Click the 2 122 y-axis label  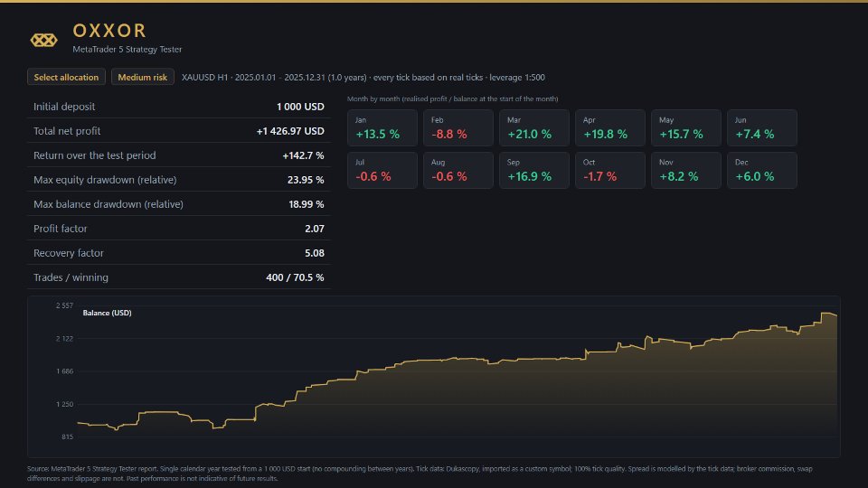[x=64, y=339]
